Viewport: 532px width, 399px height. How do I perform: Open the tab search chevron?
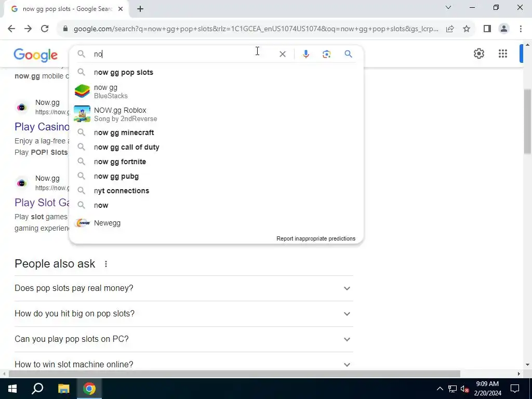pos(448,7)
